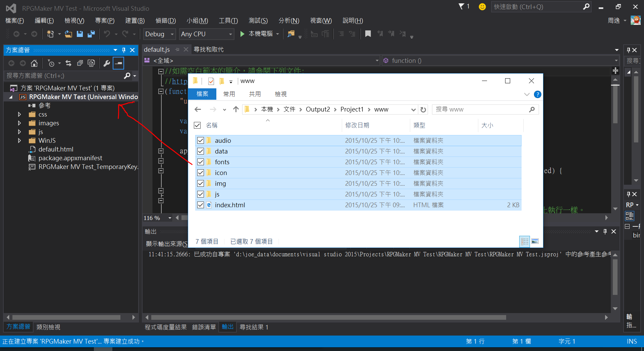644x351 pixels.
Task: Switch to 類別檢視 bottom tab
Action: tap(48, 327)
